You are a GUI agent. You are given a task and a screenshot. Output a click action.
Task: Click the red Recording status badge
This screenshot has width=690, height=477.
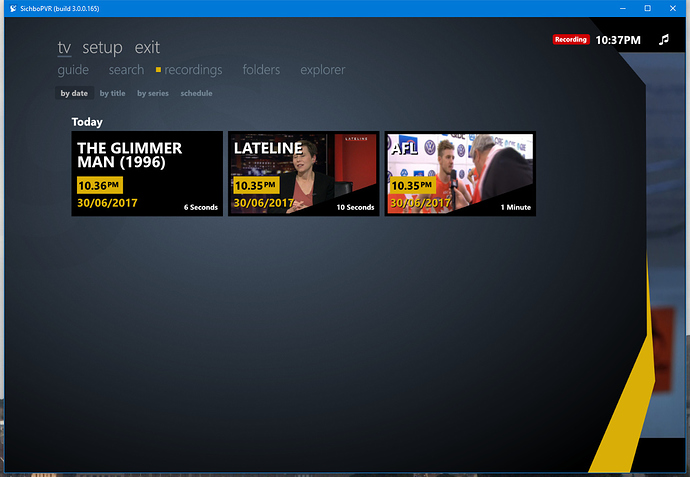571,40
